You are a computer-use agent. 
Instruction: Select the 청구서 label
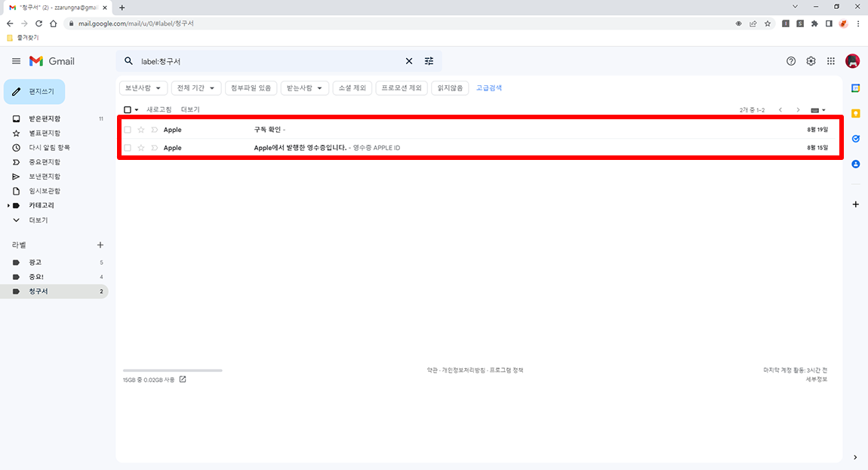pyautogui.click(x=54, y=291)
